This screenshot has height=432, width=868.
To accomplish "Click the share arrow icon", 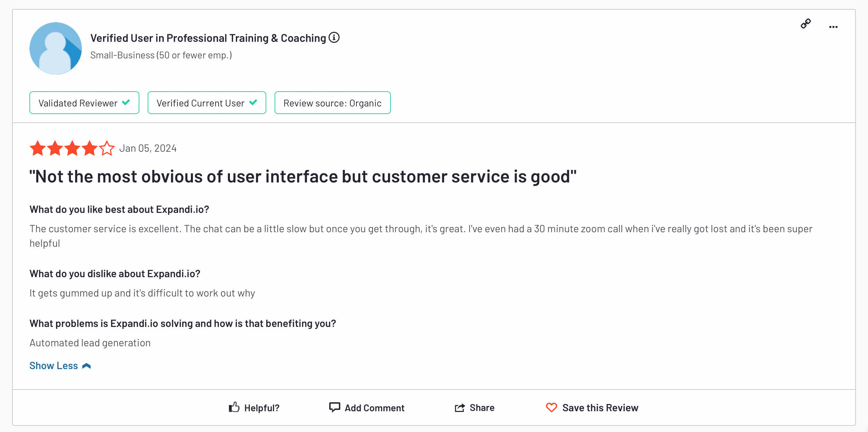I will [460, 408].
